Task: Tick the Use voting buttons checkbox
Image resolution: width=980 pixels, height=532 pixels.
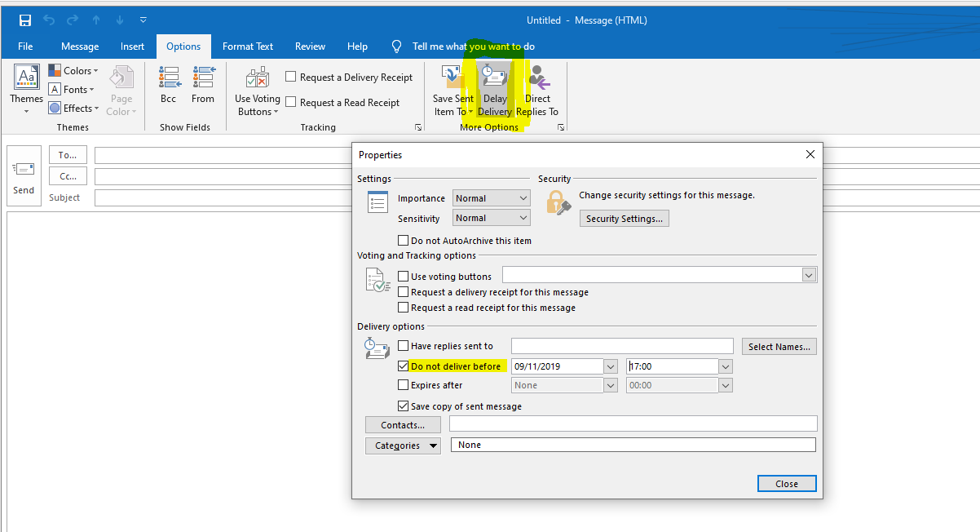Action: [403, 277]
